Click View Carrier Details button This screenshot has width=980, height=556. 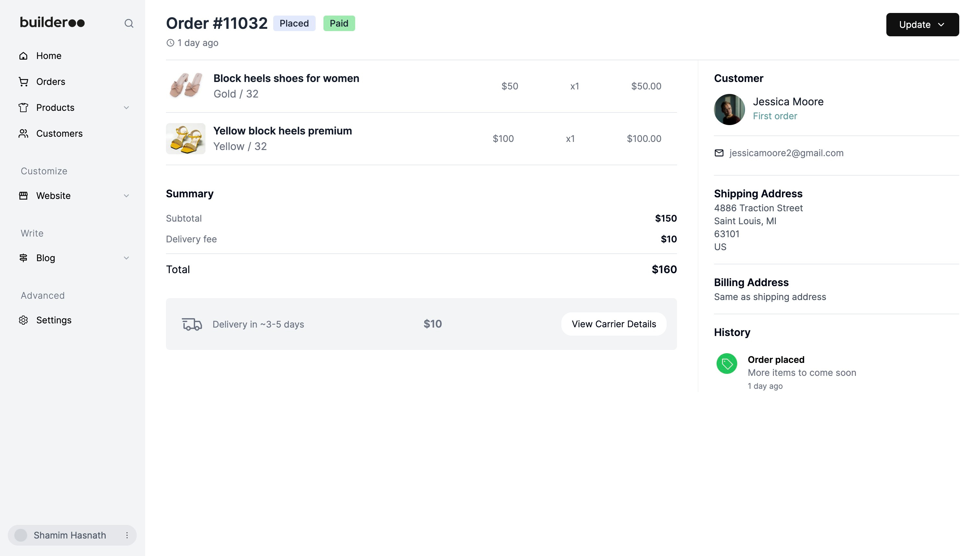tap(613, 324)
